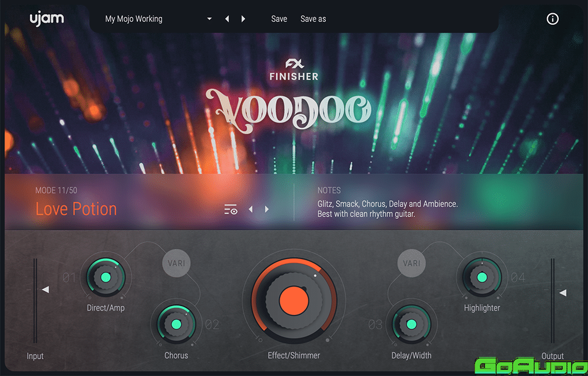Click the large Effect/Shimmer knob
The width and height of the screenshot is (588, 376).
click(294, 301)
